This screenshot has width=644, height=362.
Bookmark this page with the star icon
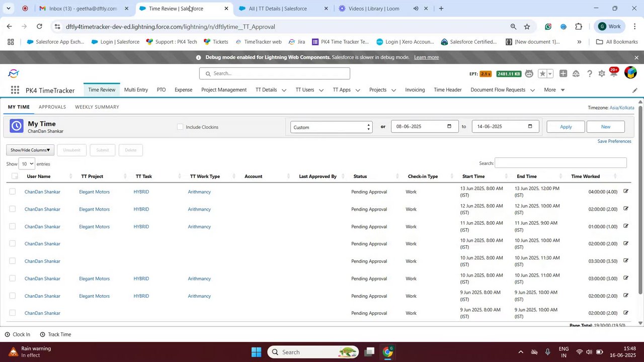[527, 27]
